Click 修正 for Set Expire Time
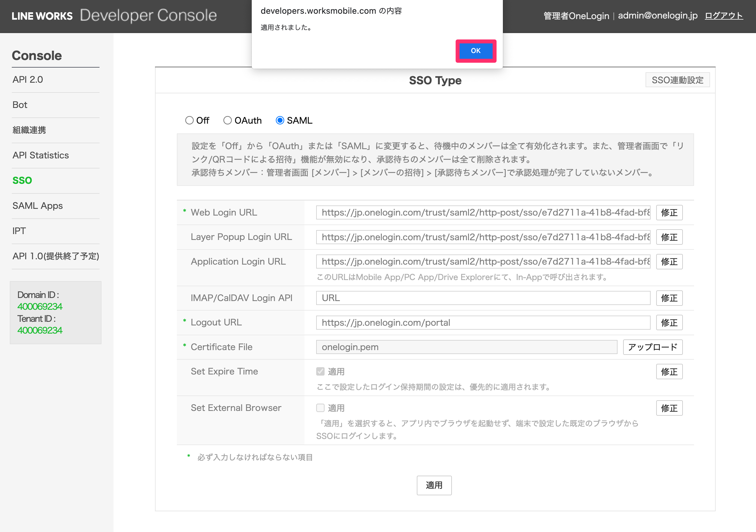 669,372
